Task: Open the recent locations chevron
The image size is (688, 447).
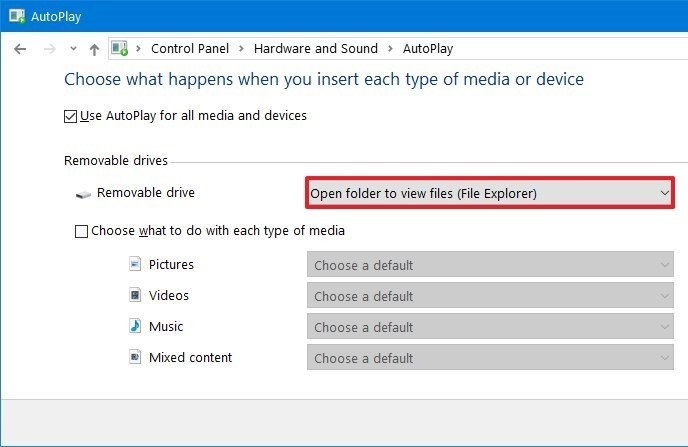Action: tap(72, 49)
